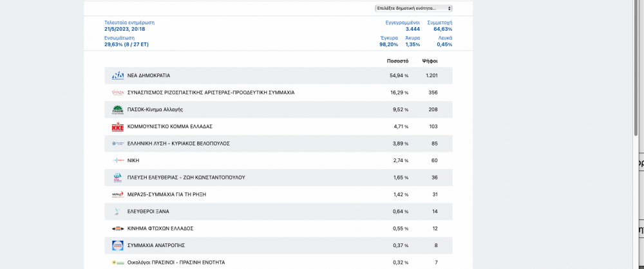Click the Oikologoi Prasinoi party logo
Screen dimensions: 644x269
pos(118,263)
